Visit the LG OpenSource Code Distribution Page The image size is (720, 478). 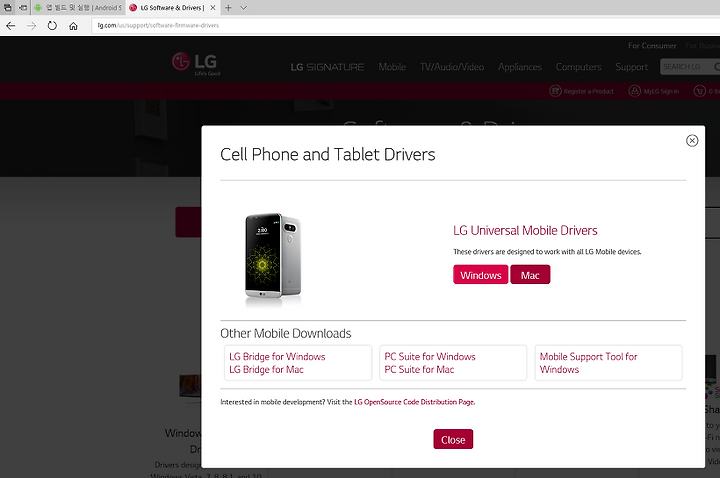(x=414, y=402)
